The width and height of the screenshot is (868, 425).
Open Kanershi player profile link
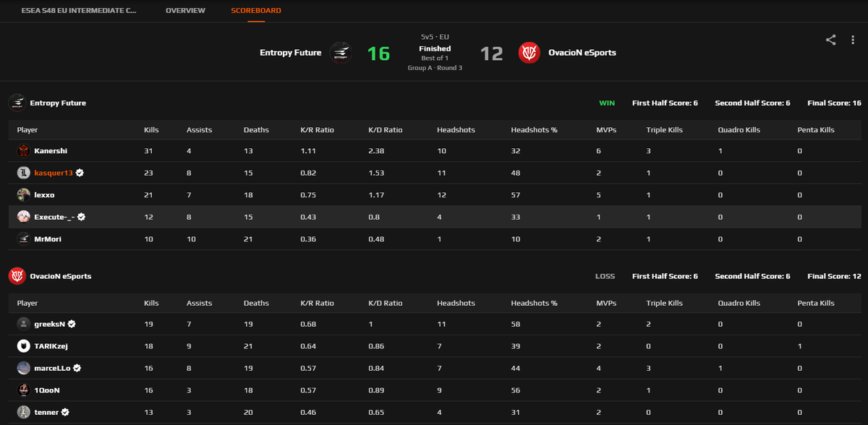51,150
